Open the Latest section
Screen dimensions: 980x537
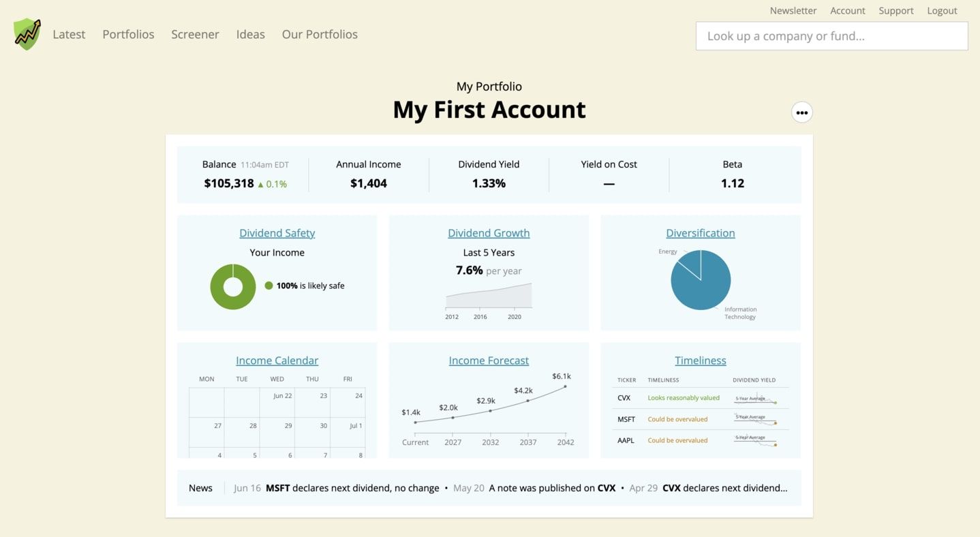point(69,33)
